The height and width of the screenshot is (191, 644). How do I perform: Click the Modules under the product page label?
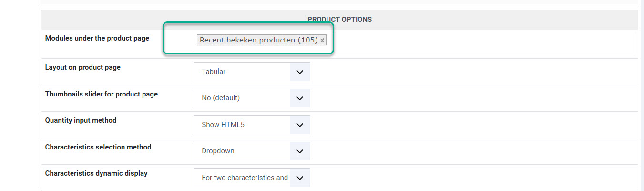click(97, 38)
